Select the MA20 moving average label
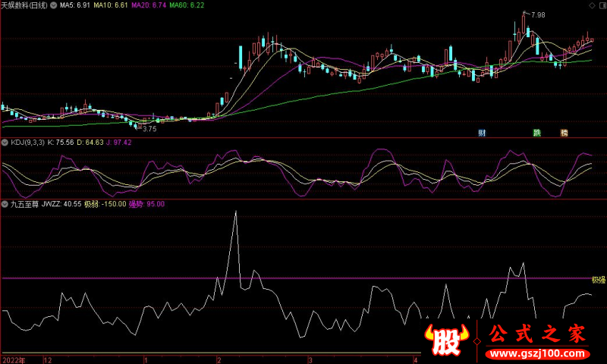 pos(146,5)
